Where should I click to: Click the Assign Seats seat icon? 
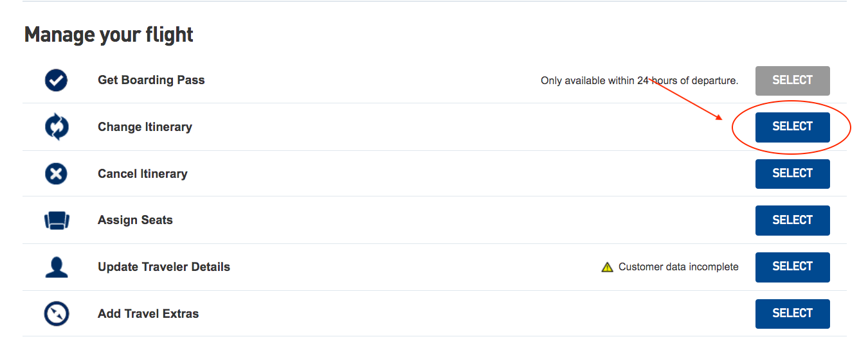point(57,220)
